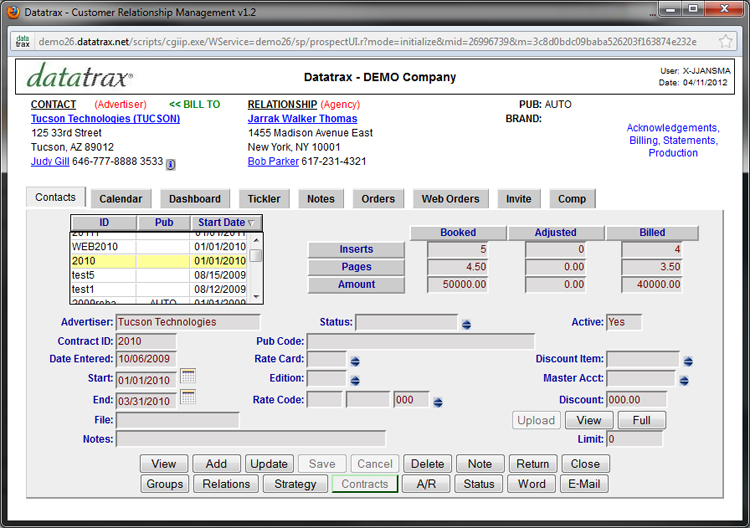Click the Datatrax site icon in address bar
750x528 pixels.
[22, 42]
